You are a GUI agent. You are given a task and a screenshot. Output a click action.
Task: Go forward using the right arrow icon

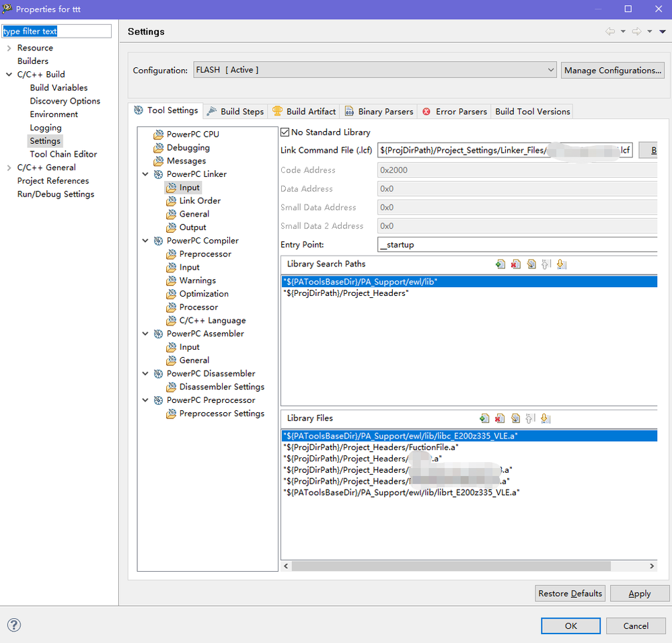point(637,31)
